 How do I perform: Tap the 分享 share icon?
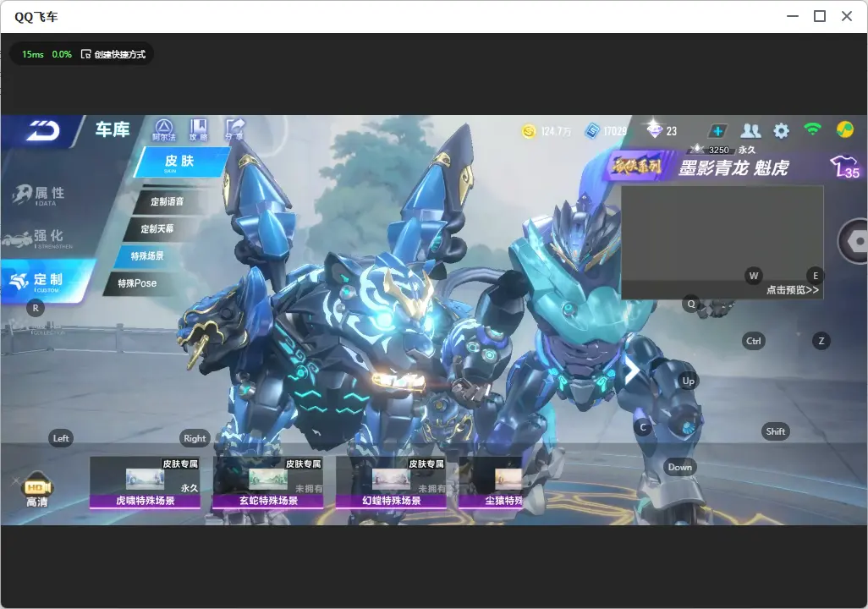coord(234,129)
